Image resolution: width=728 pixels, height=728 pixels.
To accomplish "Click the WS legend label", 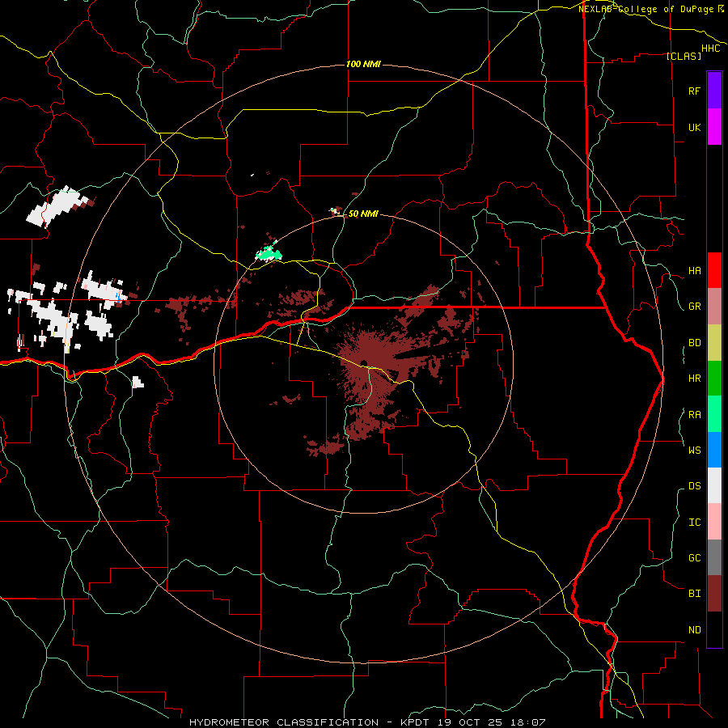I will coord(694,450).
